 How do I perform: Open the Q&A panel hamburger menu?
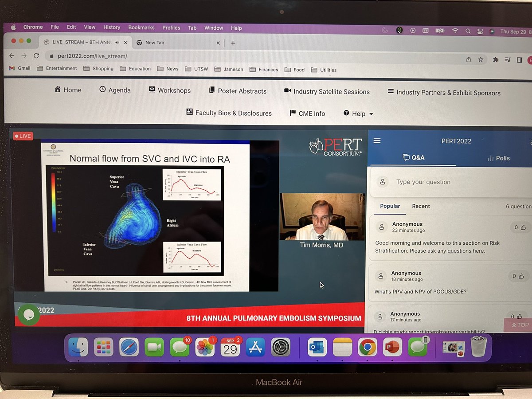click(377, 141)
